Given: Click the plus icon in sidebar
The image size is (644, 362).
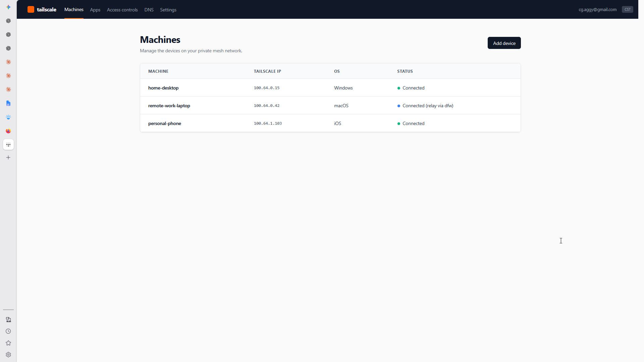Looking at the screenshot, I should coord(8,158).
